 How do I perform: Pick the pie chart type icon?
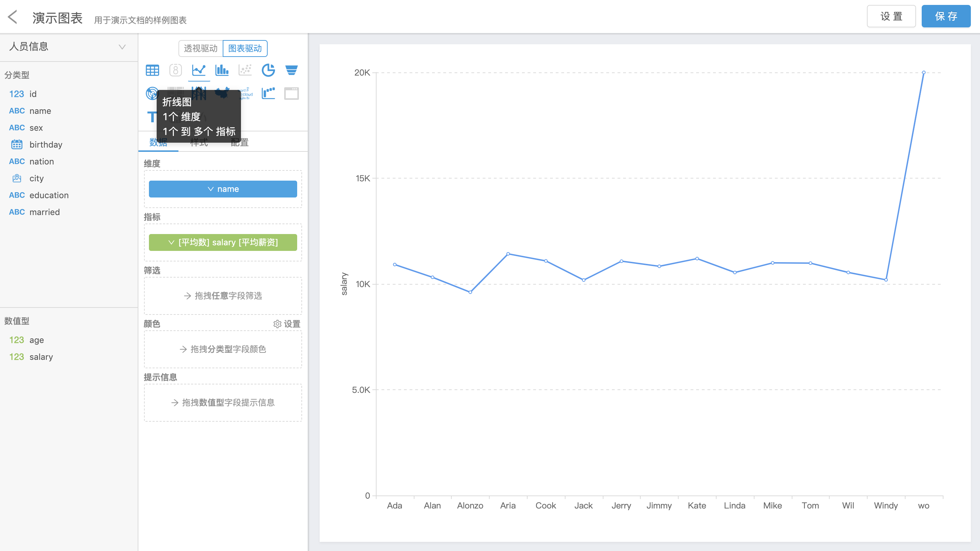268,70
